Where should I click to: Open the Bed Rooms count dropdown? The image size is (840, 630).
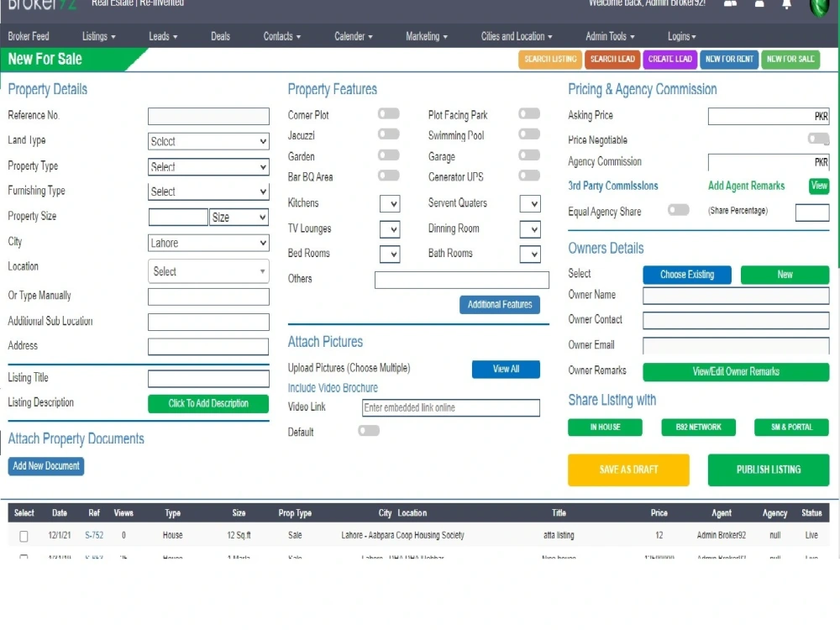point(390,254)
